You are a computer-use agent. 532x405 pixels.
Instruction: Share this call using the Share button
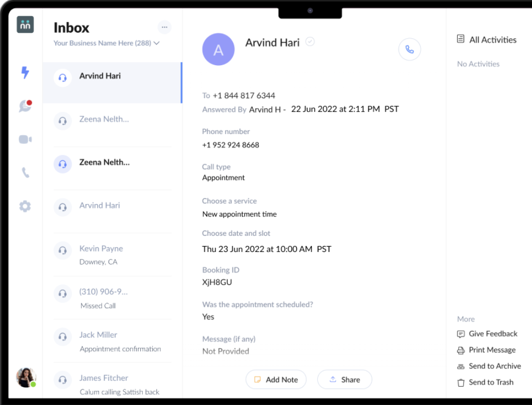[x=344, y=380]
